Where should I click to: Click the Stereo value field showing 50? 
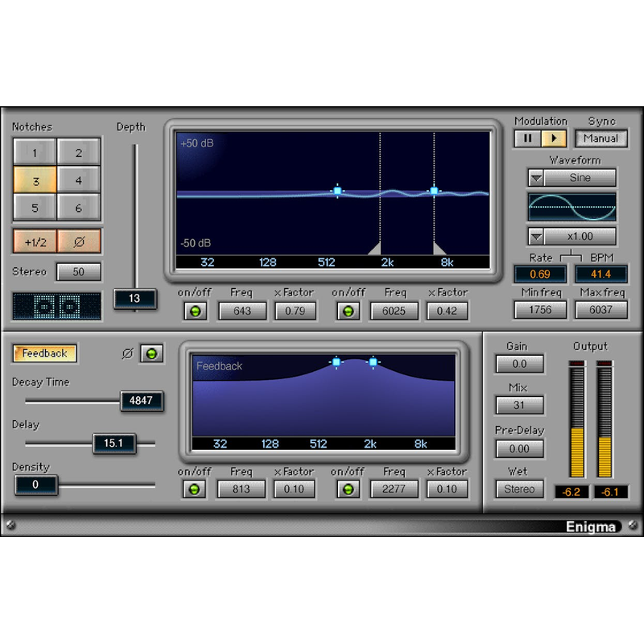click(78, 272)
